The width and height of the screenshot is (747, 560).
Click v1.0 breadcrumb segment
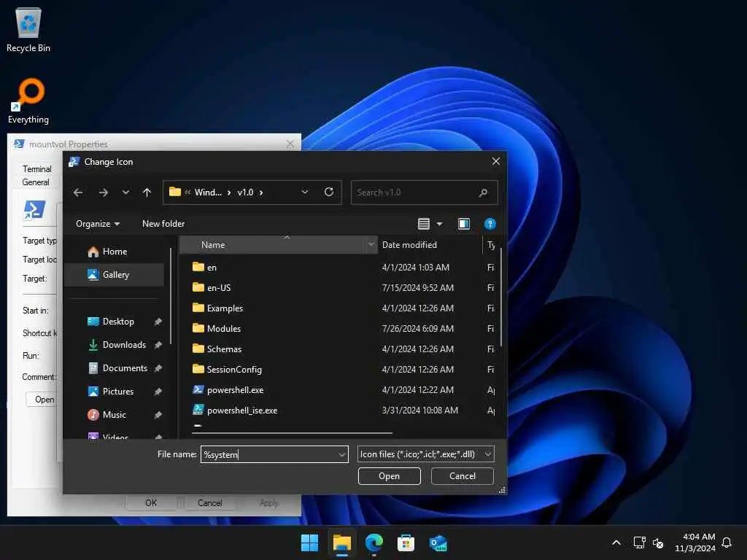tap(245, 192)
